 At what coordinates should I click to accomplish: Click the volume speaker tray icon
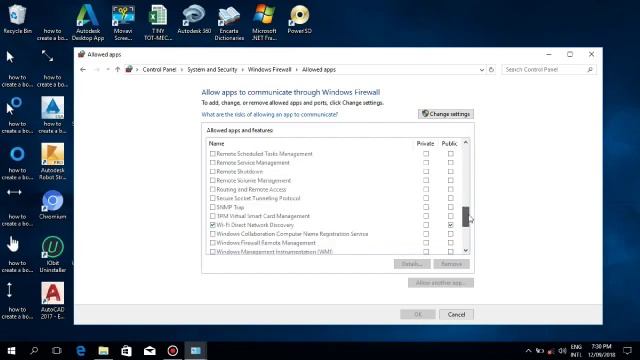click(562, 351)
